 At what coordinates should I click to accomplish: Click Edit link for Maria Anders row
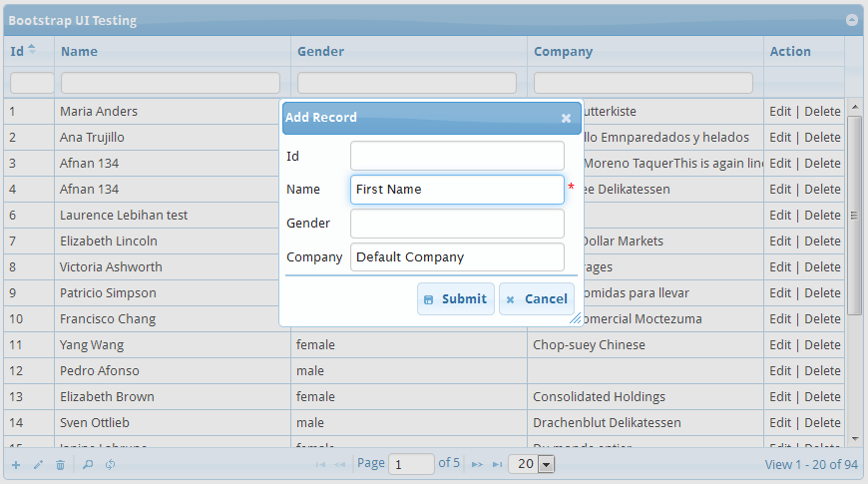[779, 111]
